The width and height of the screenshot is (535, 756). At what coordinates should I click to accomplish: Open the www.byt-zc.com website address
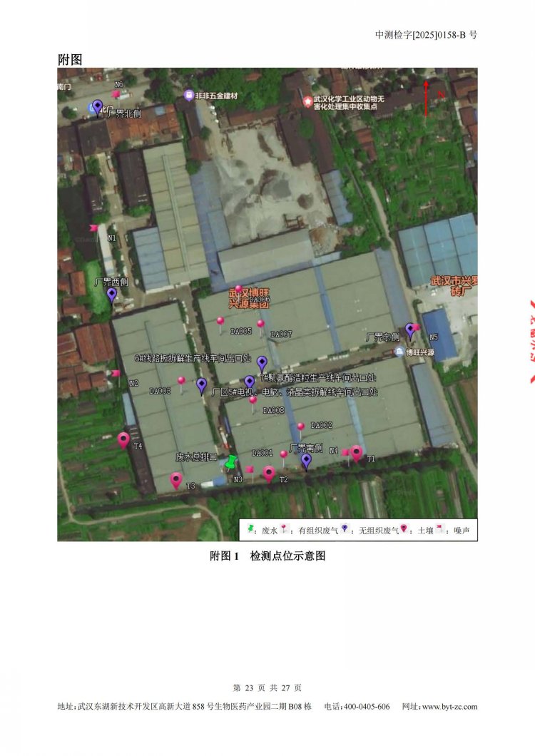click(449, 707)
